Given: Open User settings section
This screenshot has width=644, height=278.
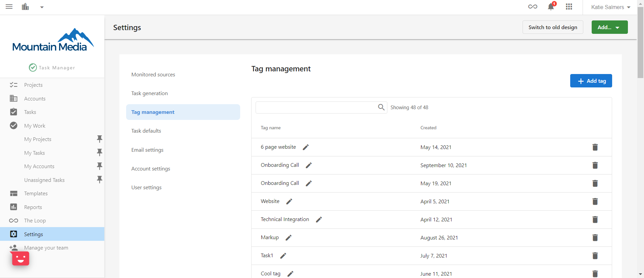Looking at the screenshot, I should [x=147, y=187].
